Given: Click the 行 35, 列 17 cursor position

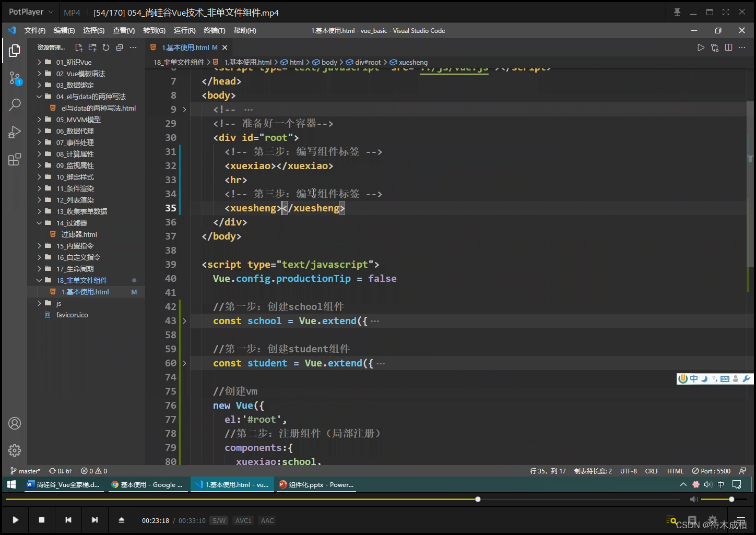Looking at the screenshot, I should click(548, 471).
